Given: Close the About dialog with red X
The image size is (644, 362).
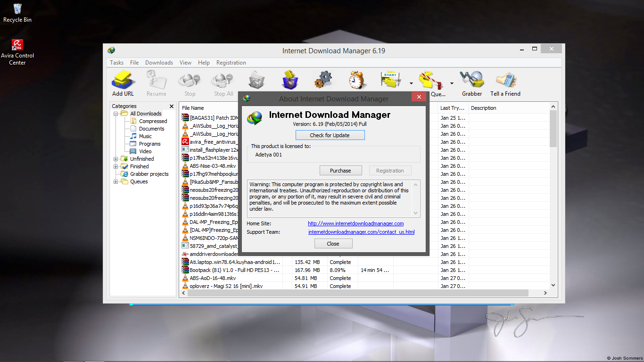Looking at the screenshot, I should pos(419,97).
